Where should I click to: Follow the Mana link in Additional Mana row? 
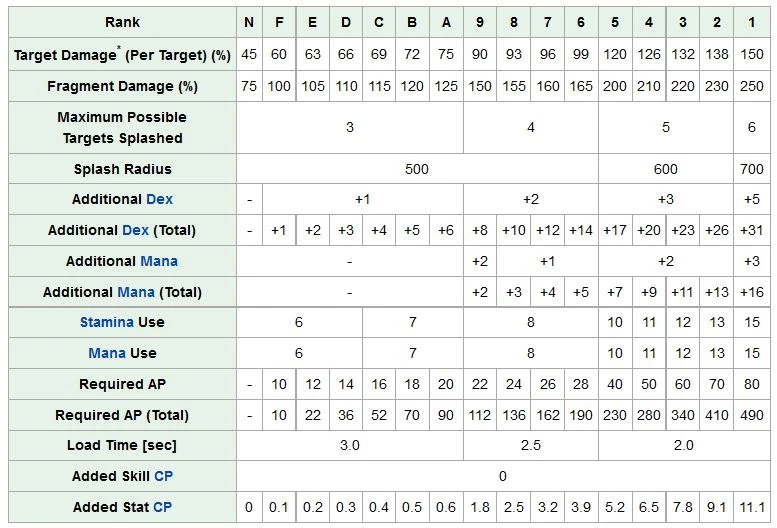coord(159,261)
